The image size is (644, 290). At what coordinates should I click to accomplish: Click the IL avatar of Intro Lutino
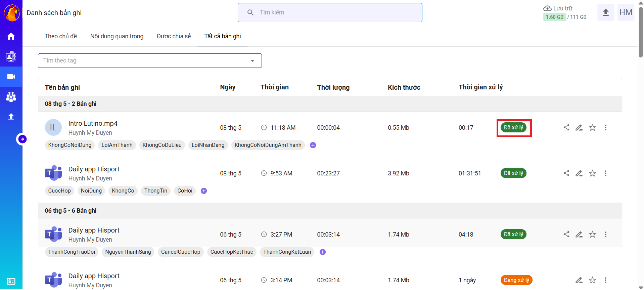[53, 127]
